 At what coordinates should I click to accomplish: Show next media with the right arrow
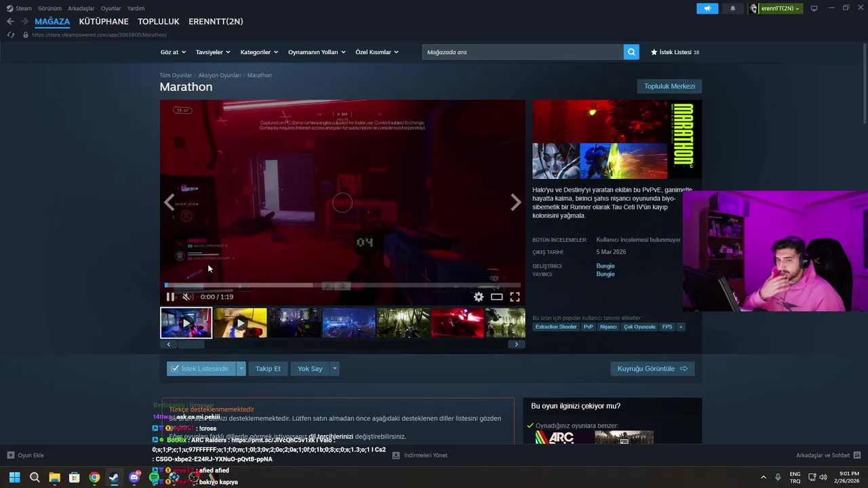click(x=515, y=202)
